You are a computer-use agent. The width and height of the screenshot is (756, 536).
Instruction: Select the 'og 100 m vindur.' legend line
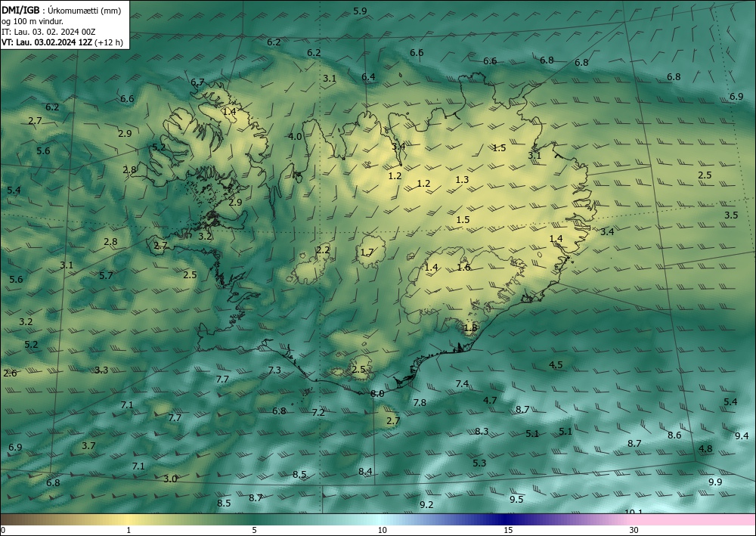pos(33,21)
